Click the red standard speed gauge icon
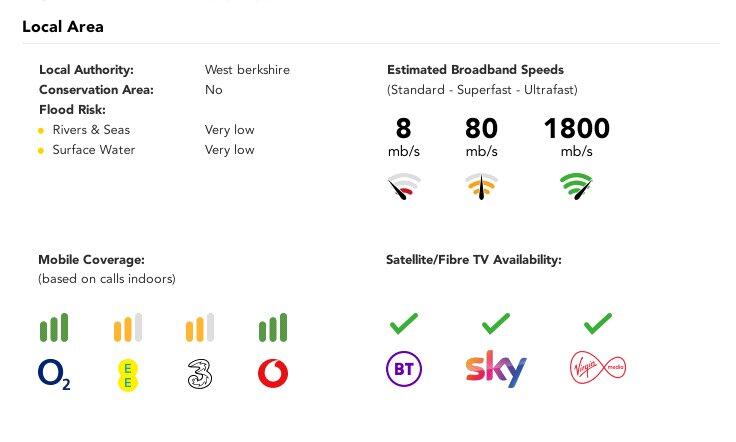Screen dimensions: 736x442 click(x=404, y=187)
